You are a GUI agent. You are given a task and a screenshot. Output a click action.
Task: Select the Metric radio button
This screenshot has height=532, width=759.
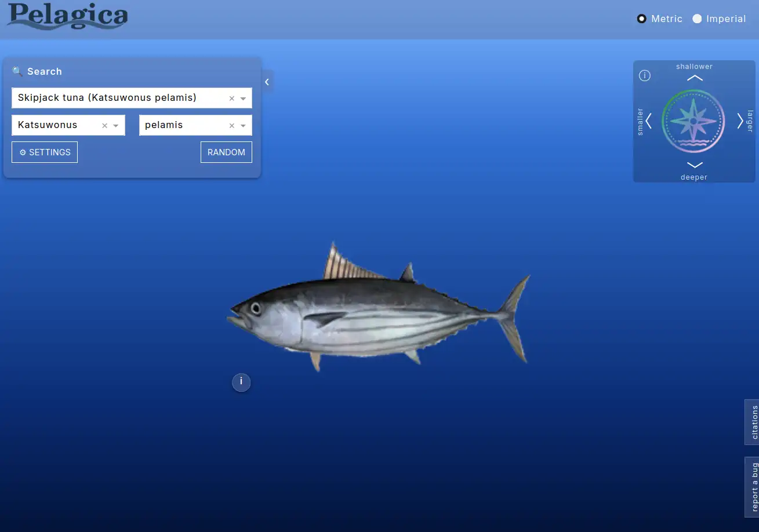tap(641, 19)
